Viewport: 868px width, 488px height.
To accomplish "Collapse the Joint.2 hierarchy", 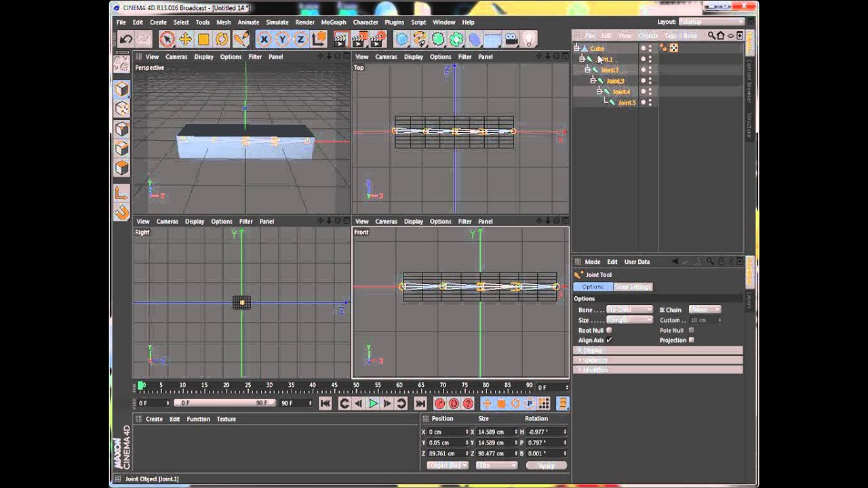I will pos(587,70).
